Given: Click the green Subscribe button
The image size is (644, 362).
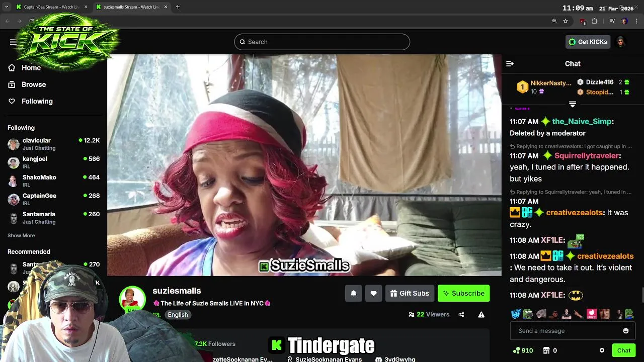Looking at the screenshot, I should tap(463, 294).
